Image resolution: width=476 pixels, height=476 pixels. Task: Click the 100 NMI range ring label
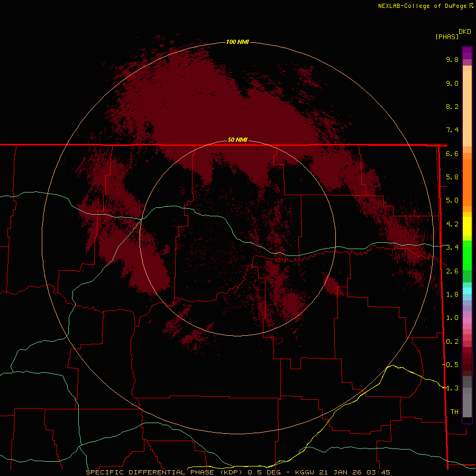tap(237, 42)
